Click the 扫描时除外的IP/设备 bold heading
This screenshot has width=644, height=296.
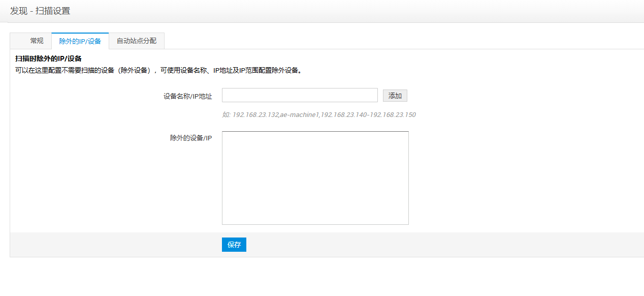click(49, 58)
